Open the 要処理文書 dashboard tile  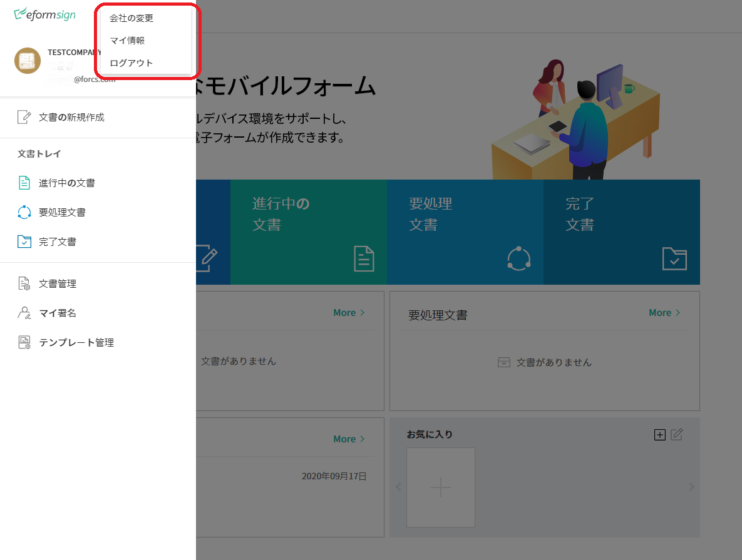click(465, 232)
